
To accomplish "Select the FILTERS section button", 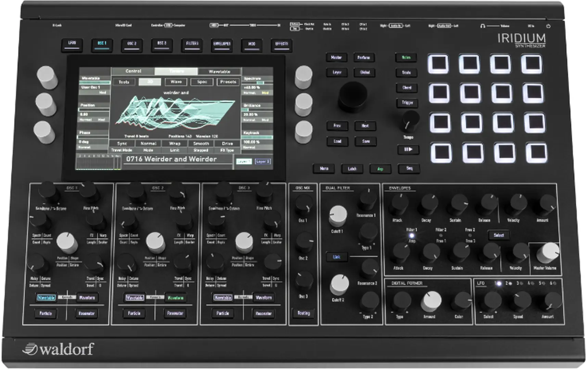I will [192, 44].
